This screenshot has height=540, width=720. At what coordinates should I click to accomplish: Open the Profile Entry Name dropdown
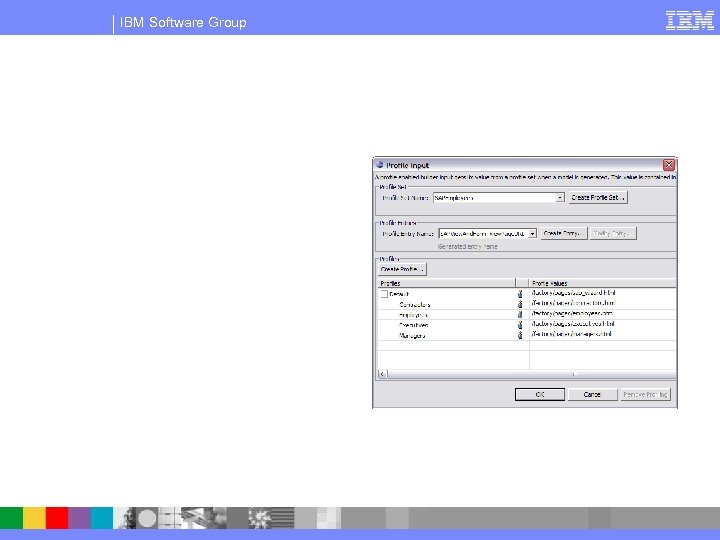tap(532, 234)
